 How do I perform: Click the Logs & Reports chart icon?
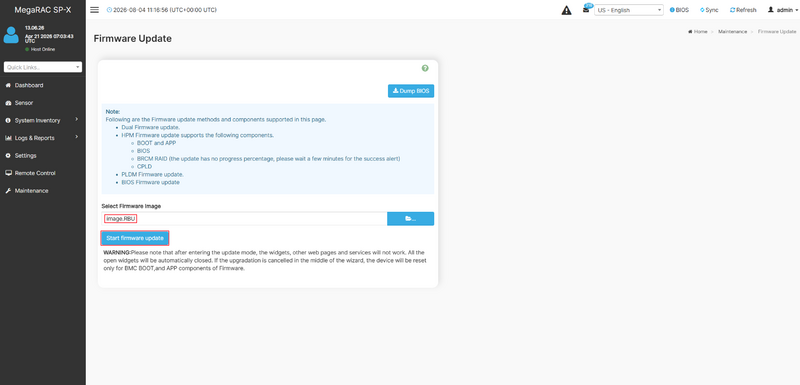pyautogui.click(x=8, y=138)
